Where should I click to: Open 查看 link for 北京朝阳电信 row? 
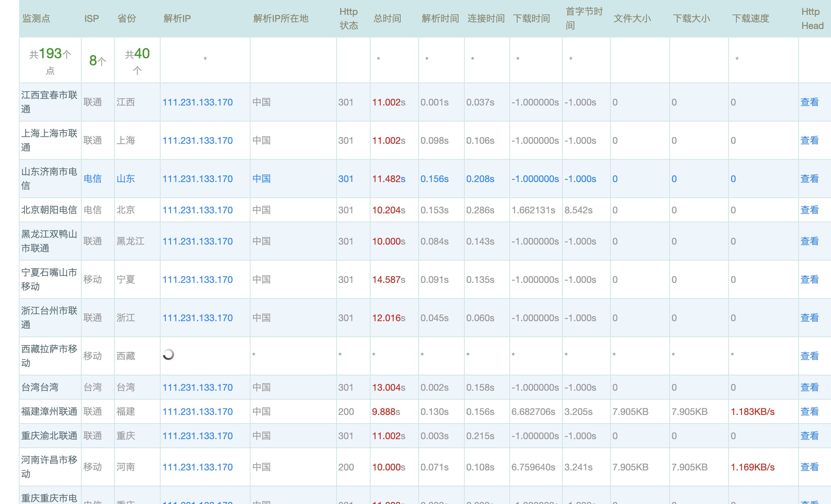tap(810, 210)
